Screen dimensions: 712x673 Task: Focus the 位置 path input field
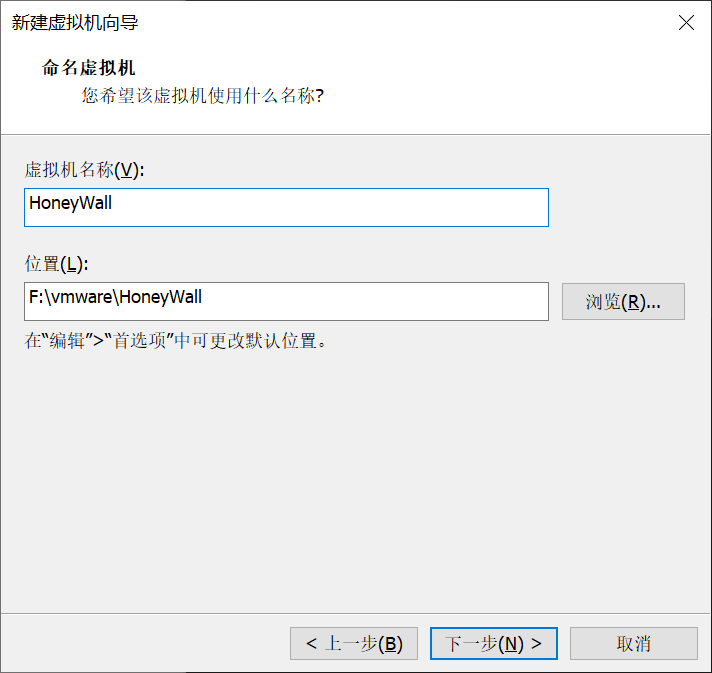coord(287,302)
